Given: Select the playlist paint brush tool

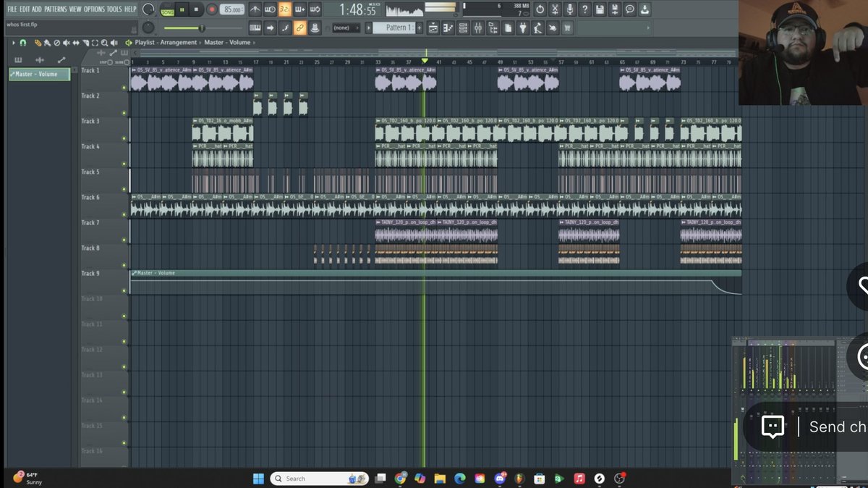Looking at the screenshot, I should click(x=47, y=43).
